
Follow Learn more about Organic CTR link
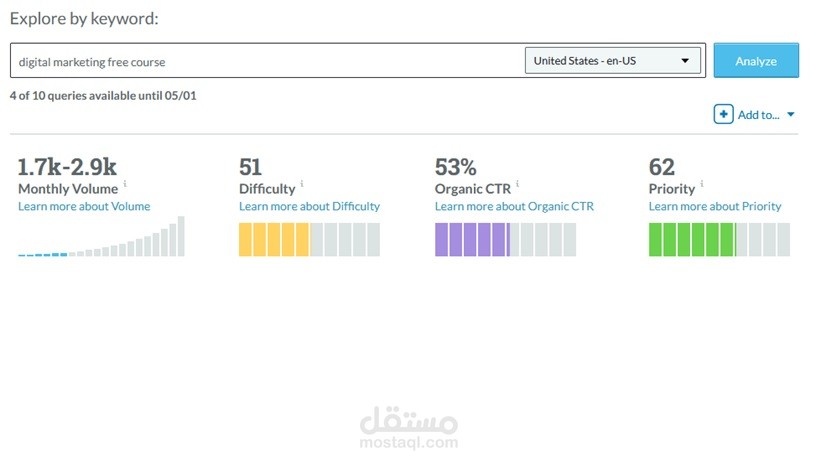(x=514, y=206)
